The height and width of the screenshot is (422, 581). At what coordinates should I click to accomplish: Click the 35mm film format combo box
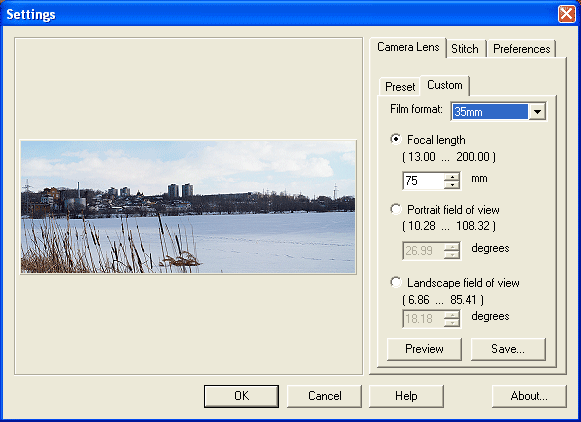[x=498, y=112]
